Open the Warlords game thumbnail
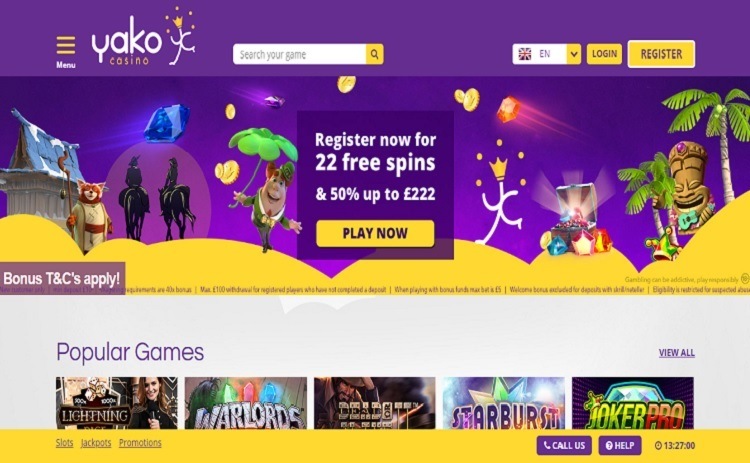 [246, 403]
